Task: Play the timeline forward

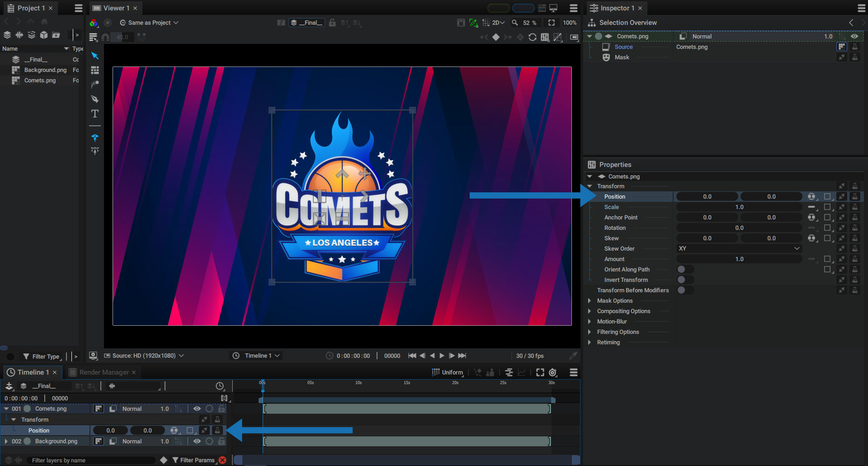Action: click(x=442, y=356)
